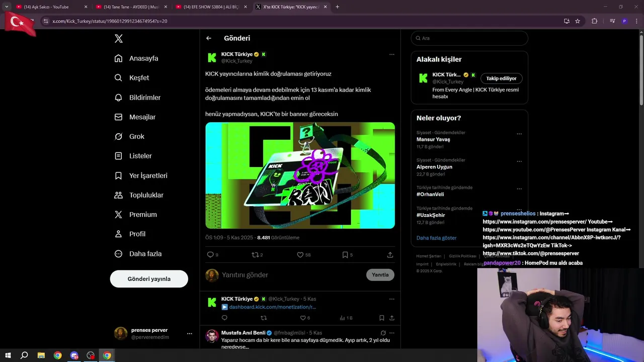Screen dimensions: 644x362
Task: Open options for #OrhanVeli trend
Action: click(x=519, y=189)
